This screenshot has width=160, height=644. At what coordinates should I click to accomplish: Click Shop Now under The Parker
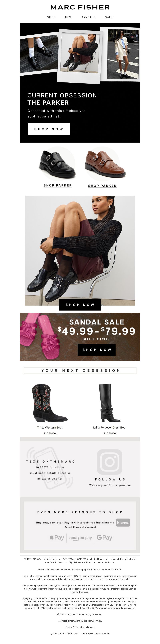pos(48,129)
